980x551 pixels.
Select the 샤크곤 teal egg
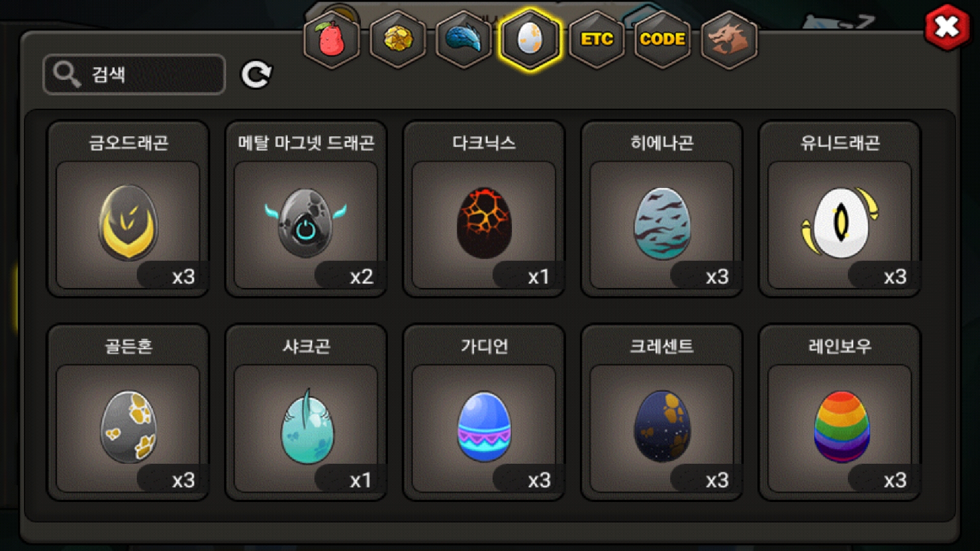pos(306,412)
